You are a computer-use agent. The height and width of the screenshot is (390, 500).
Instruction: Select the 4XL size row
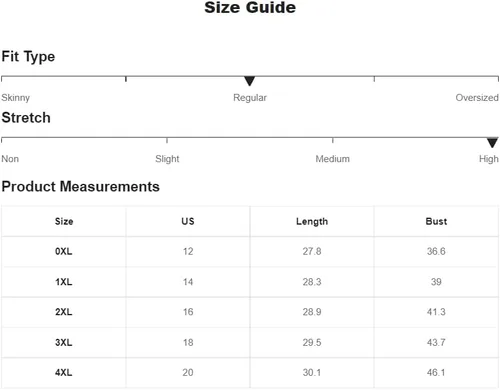point(250,373)
